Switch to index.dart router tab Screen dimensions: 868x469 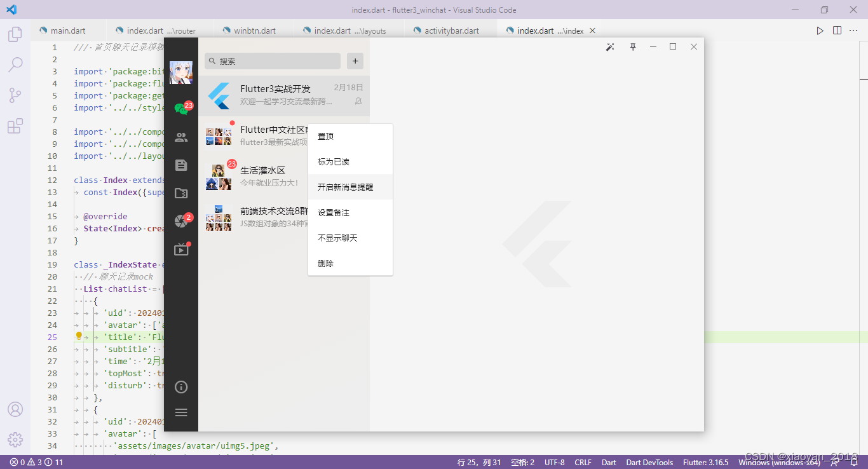[x=161, y=31]
